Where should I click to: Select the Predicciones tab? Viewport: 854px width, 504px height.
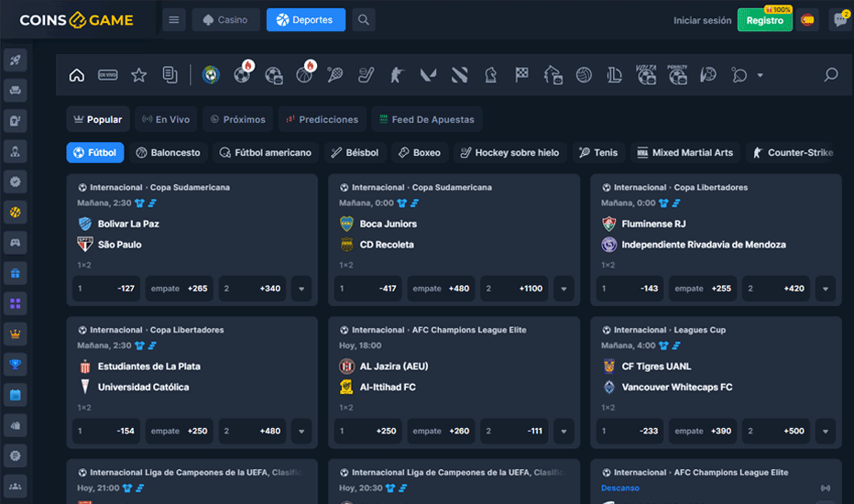pos(322,119)
